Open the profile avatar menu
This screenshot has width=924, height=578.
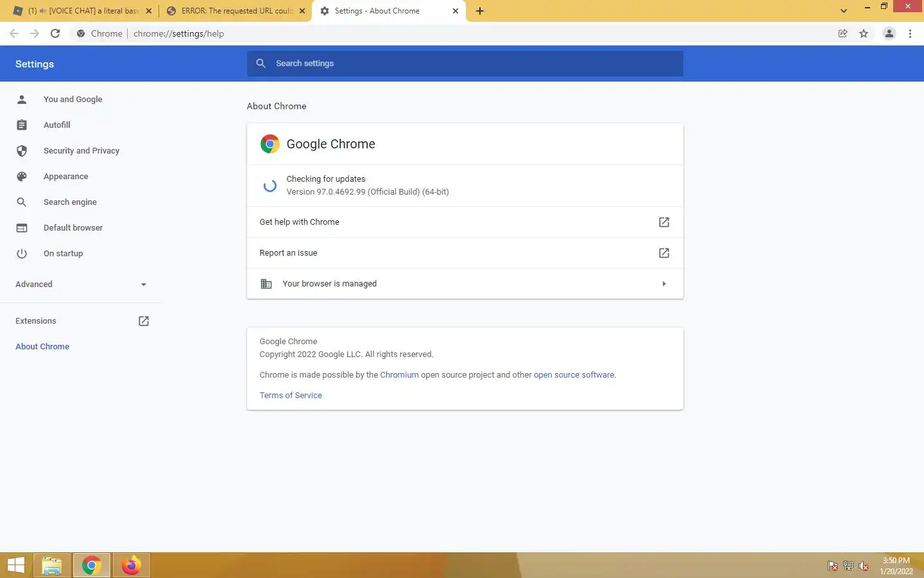click(889, 33)
